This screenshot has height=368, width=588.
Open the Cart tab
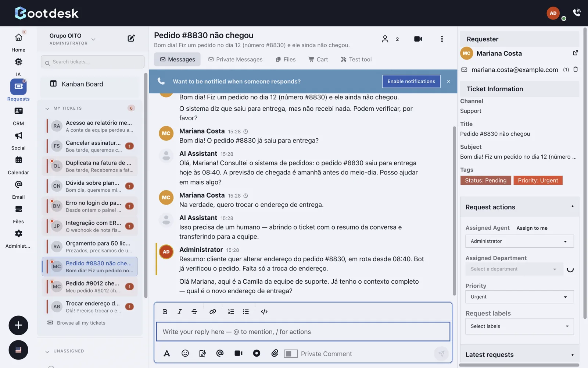tap(318, 59)
